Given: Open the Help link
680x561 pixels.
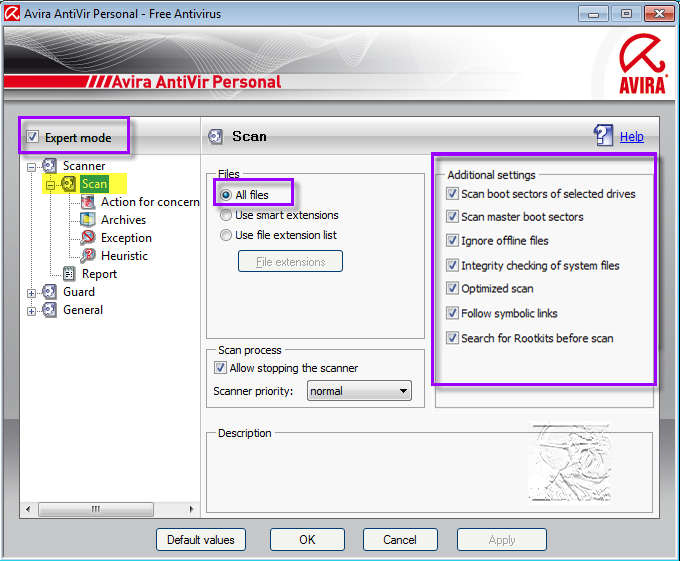Looking at the screenshot, I should point(632,137).
